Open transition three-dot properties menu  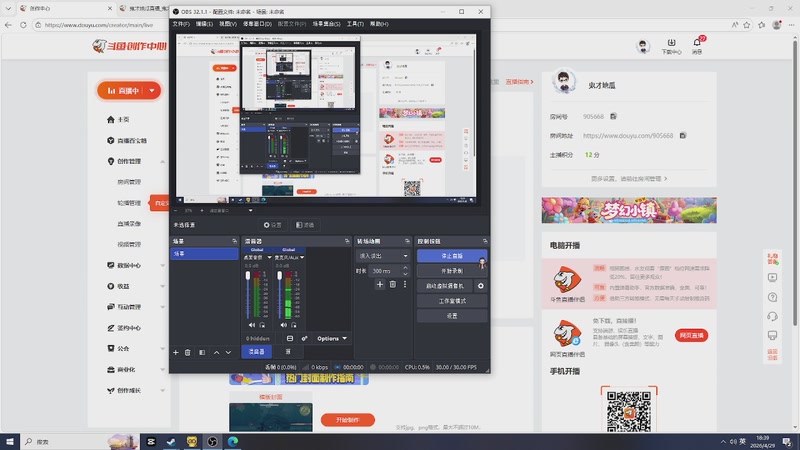pyautogui.click(x=405, y=284)
